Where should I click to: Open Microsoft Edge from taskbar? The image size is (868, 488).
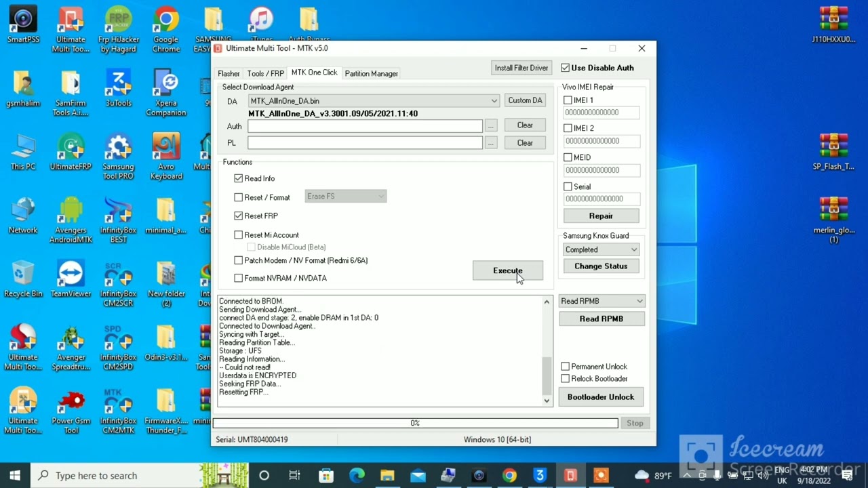[x=357, y=475]
